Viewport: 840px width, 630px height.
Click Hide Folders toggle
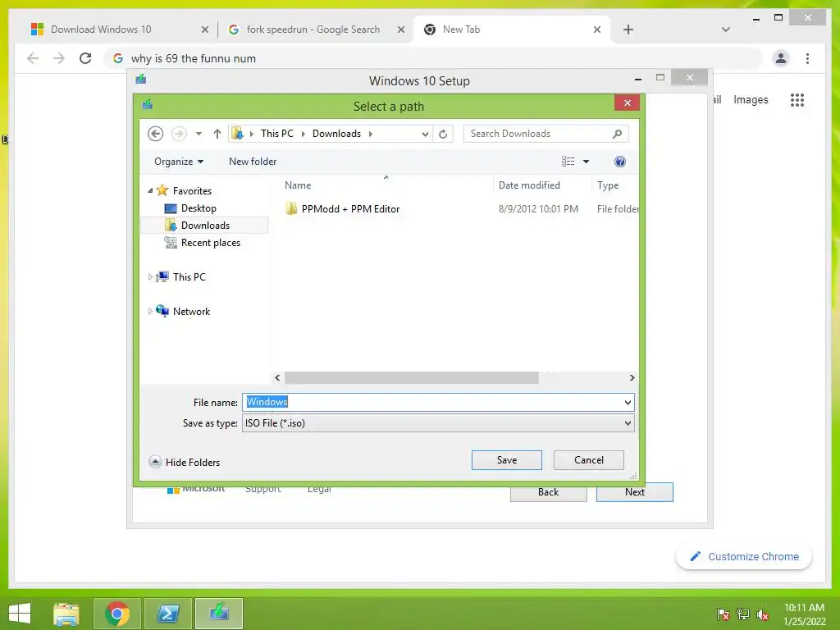[x=185, y=462]
